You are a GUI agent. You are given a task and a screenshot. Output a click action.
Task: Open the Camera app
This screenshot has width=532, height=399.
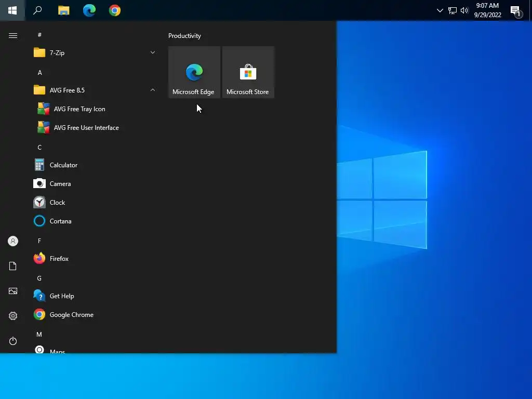pyautogui.click(x=95, y=183)
